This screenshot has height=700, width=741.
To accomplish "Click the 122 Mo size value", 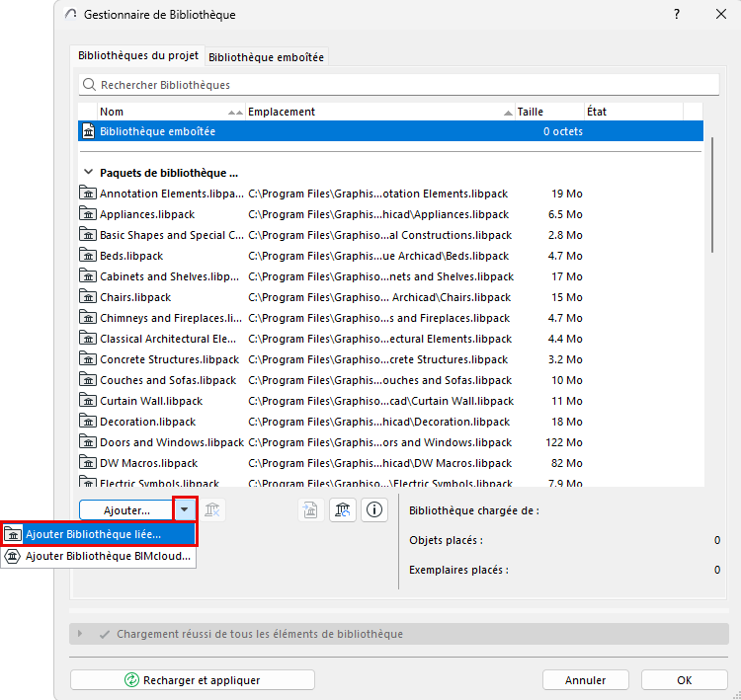I will pyautogui.click(x=564, y=442).
